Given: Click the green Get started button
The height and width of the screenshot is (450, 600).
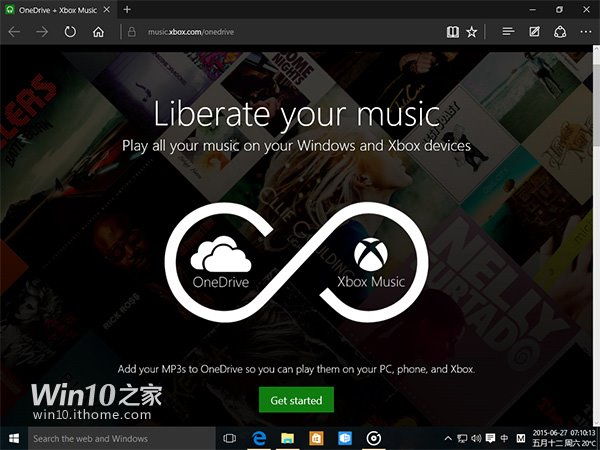Looking at the screenshot, I should (x=296, y=400).
